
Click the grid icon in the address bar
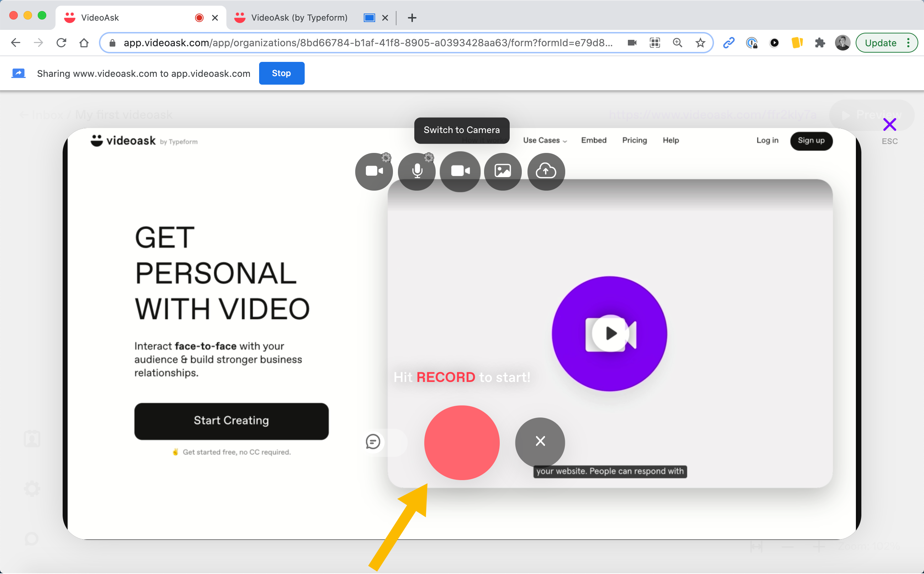(x=655, y=43)
